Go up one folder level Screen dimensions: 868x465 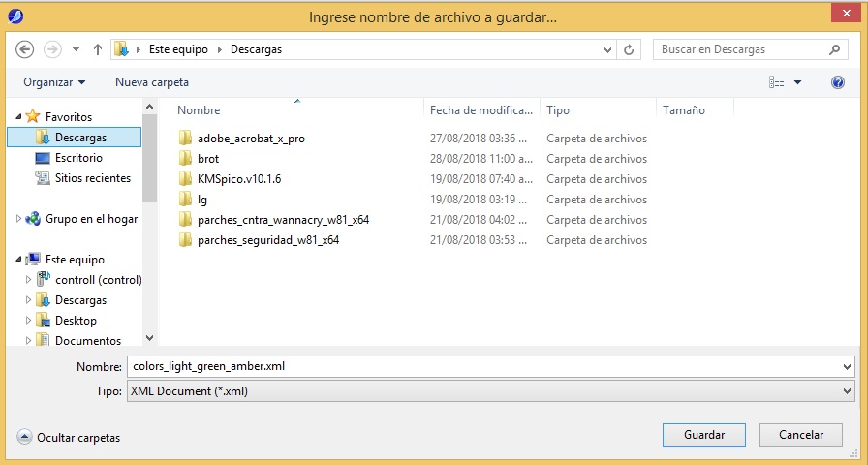point(98,49)
